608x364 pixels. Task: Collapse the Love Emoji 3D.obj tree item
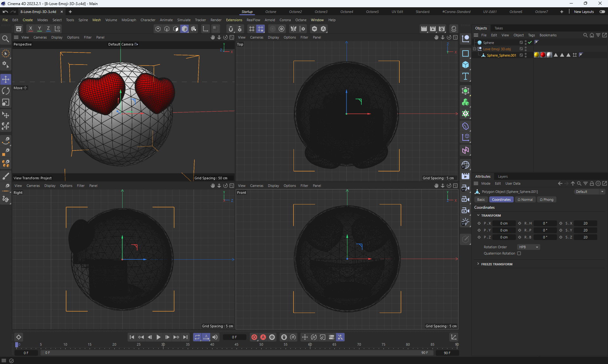pos(475,49)
